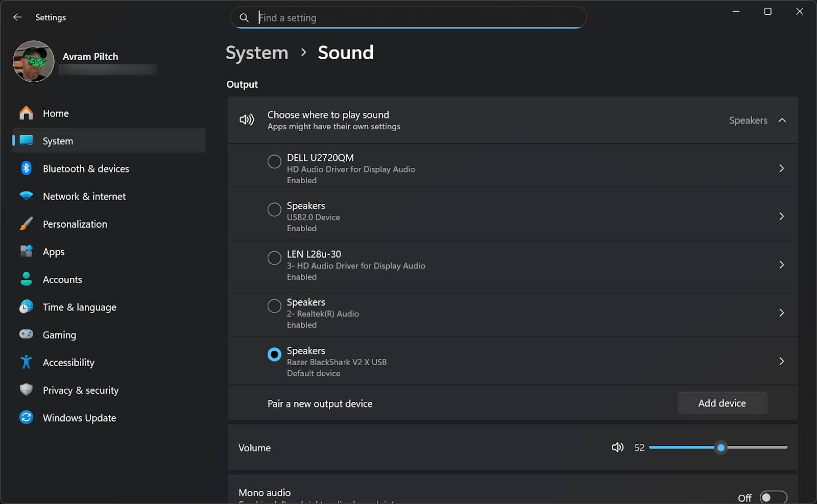The height and width of the screenshot is (504, 817).
Task: Open Razer BlackShark V2 X properties chevron
Action: click(x=781, y=361)
